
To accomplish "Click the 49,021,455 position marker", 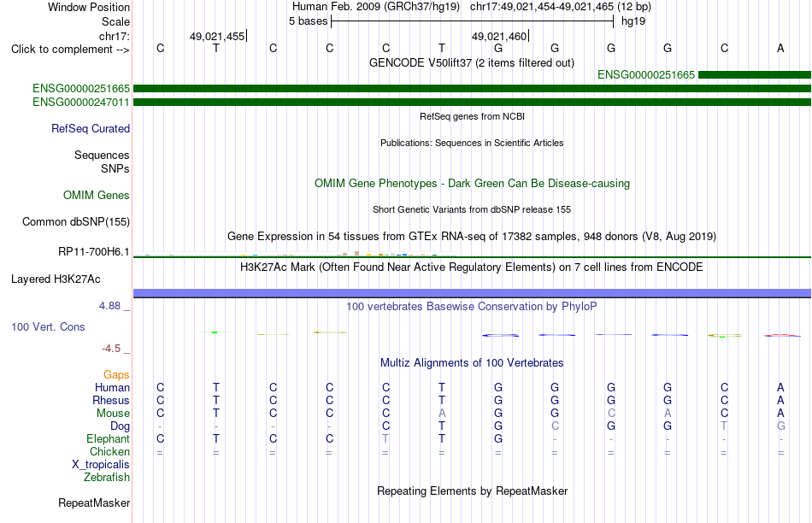I will [x=217, y=36].
